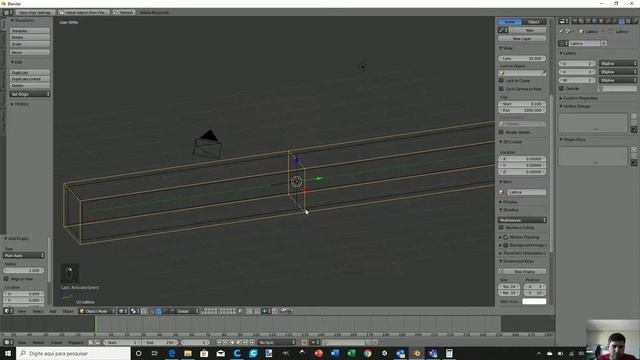
Task: Open the Scene tab icon in Properties editor
Action: tap(588, 21)
